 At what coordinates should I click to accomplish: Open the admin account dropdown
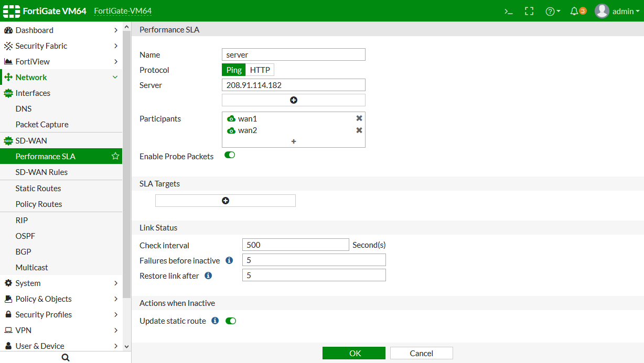618,10
